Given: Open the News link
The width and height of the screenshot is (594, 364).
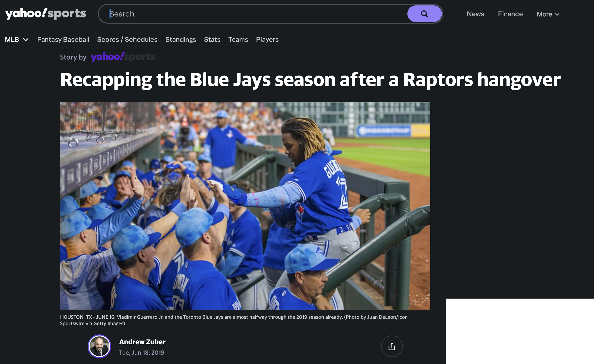Looking at the screenshot, I should pos(475,14).
